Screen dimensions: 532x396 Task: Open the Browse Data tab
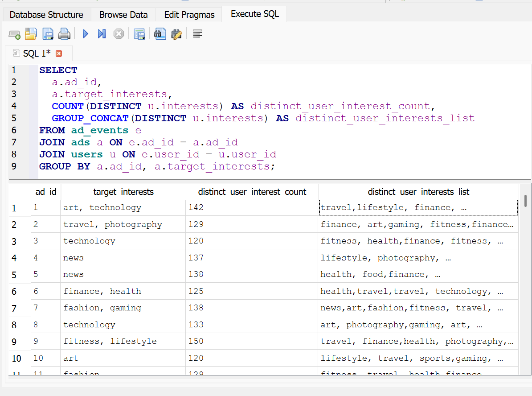click(x=123, y=15)
